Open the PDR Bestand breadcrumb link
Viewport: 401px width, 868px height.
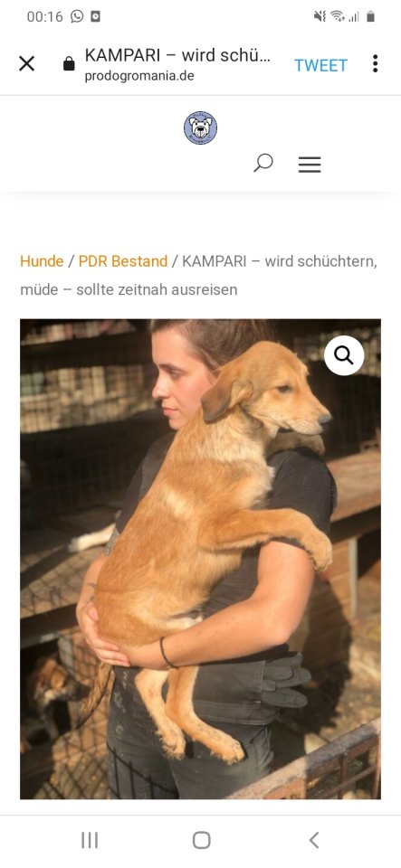123,261
